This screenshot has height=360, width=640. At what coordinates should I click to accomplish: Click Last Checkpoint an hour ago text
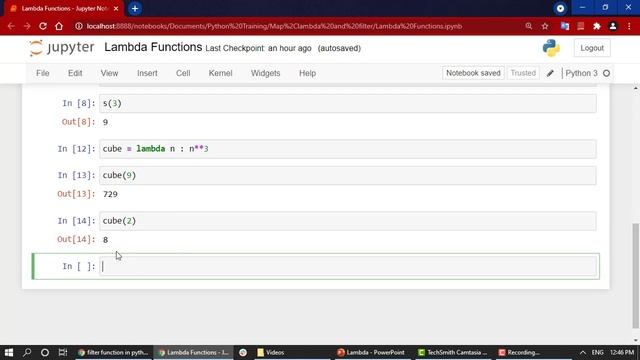(x=258, y=49)
